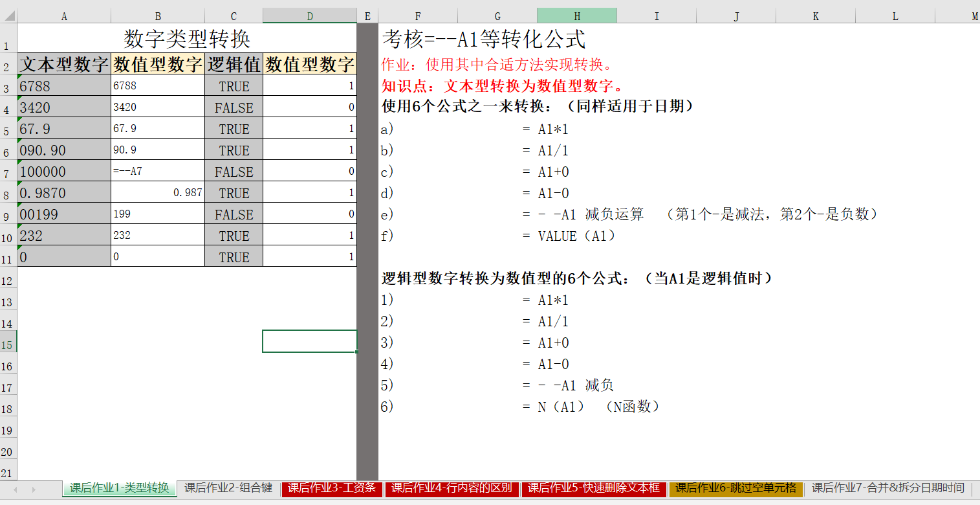Click the title cell 数字类型转换
This screenshot has width=980, height=505.
[187, 39]
